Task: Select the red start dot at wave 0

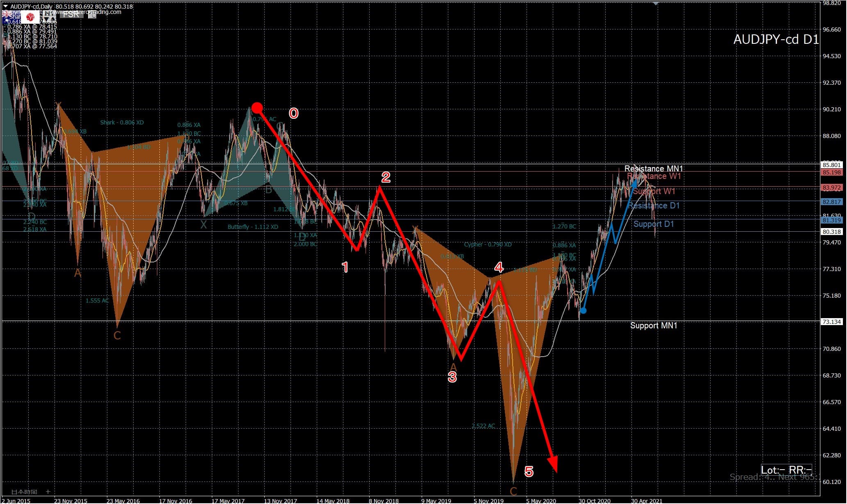Action: tap(257, 108)
